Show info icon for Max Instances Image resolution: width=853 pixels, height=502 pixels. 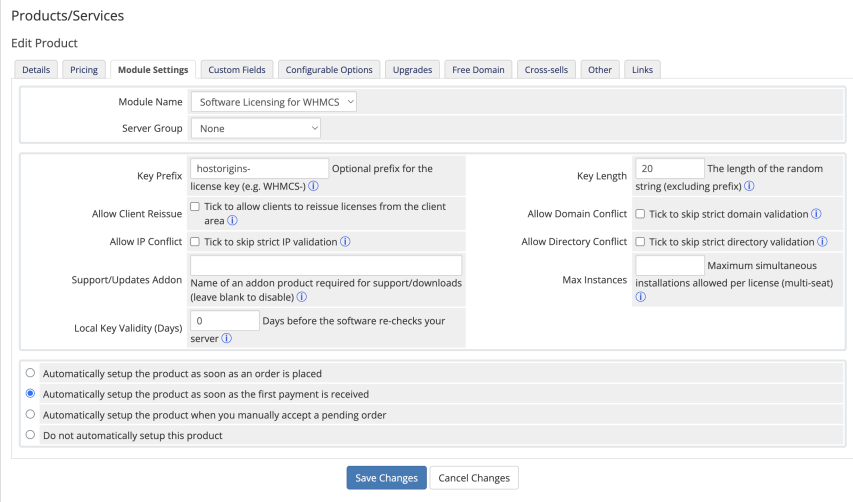[x=641, y=297]
